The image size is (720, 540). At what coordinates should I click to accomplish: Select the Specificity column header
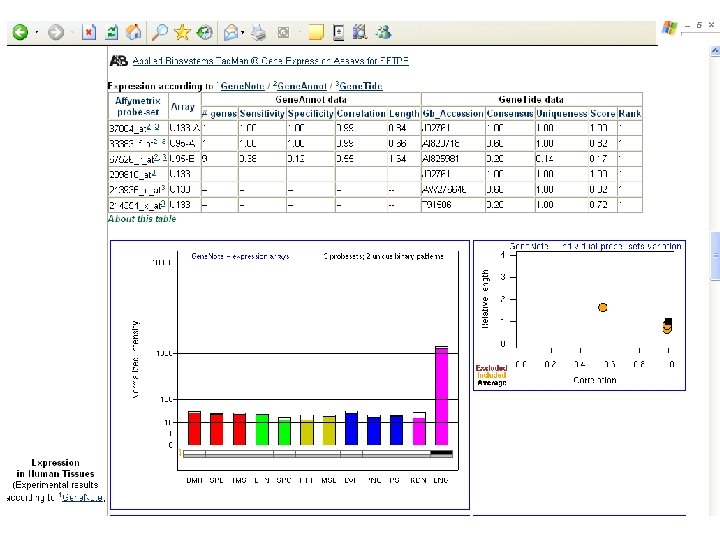310,113
